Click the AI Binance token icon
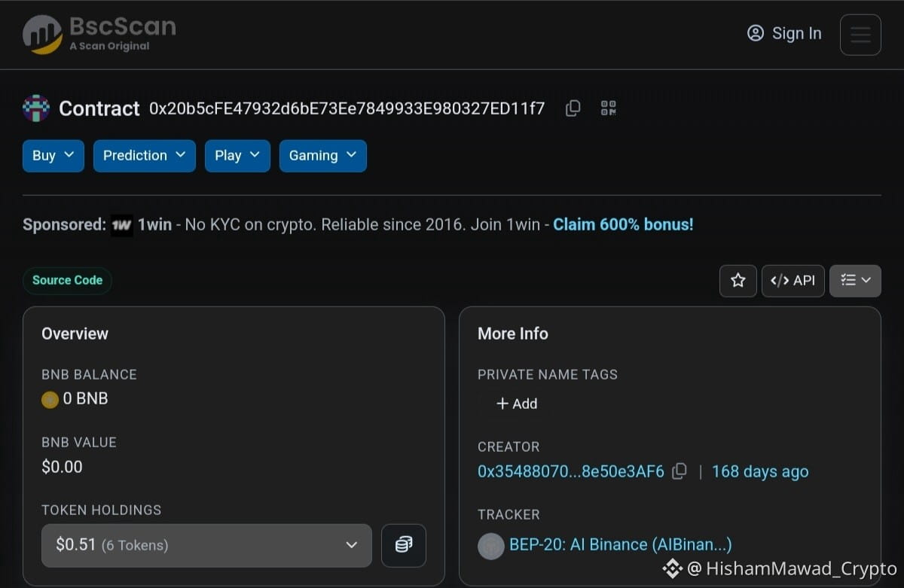The image size is (904, 588). (491, 546)
